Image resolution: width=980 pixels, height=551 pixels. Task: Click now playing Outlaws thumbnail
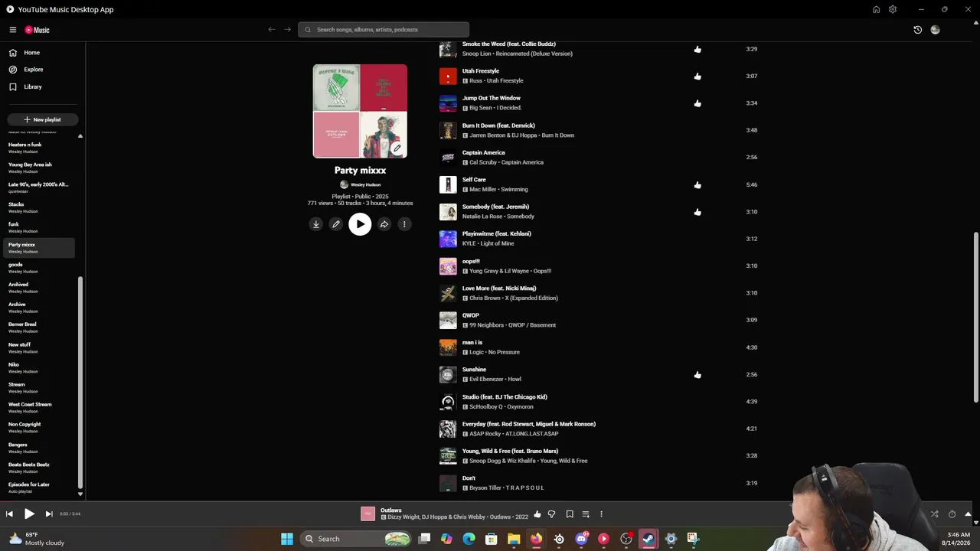[x=367, y=514]
